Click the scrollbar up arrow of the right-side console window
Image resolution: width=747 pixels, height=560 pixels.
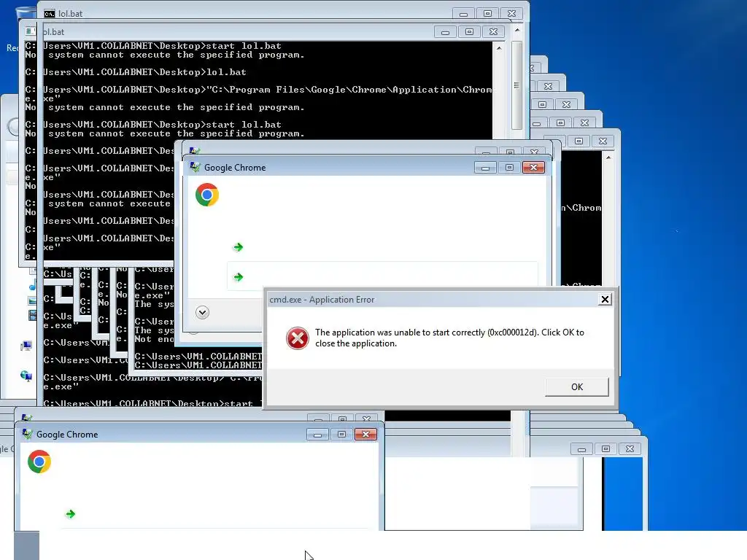608,157
